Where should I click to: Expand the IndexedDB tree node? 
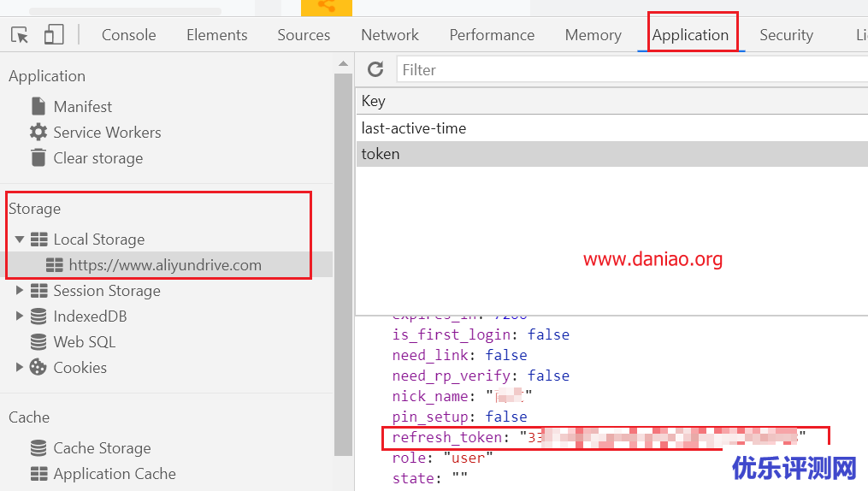pos(20,316)
